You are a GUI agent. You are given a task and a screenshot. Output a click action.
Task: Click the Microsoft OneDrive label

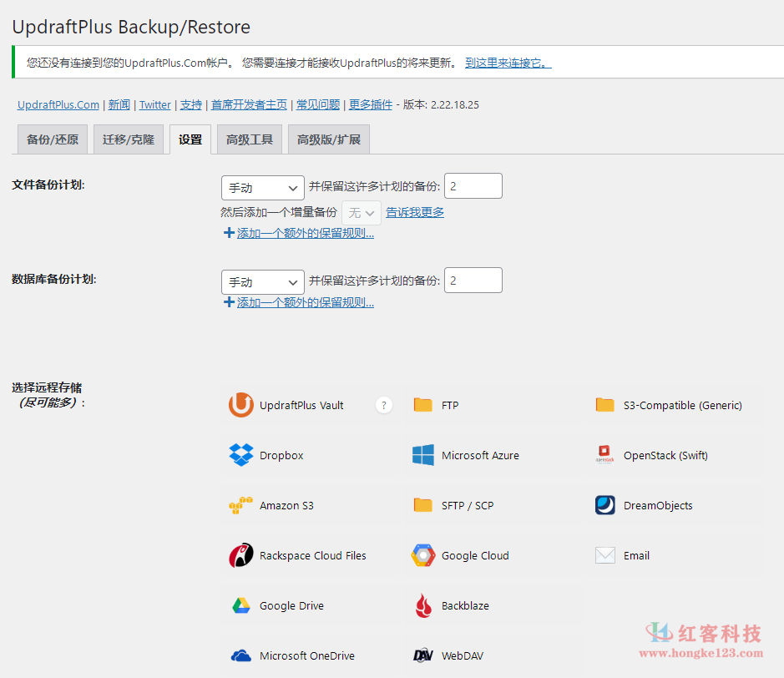[x=307, y=656]
